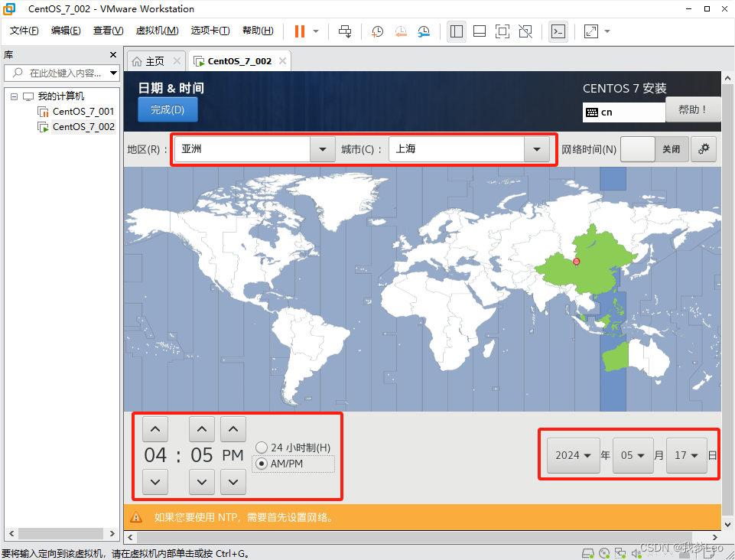This screenshot has height=560, width=735.
Task: Click the Unity mode toolbar icon
Action: tap(525, 31)
